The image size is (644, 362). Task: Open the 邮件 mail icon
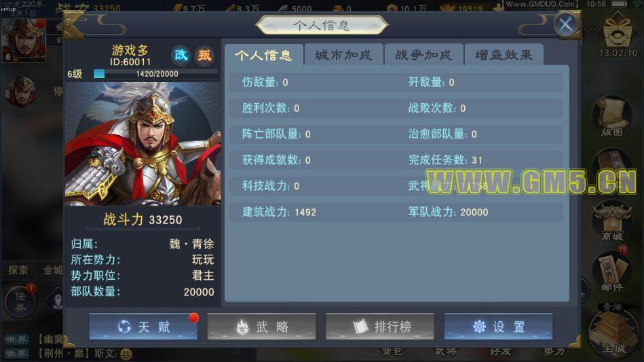[x=611, y=271]
